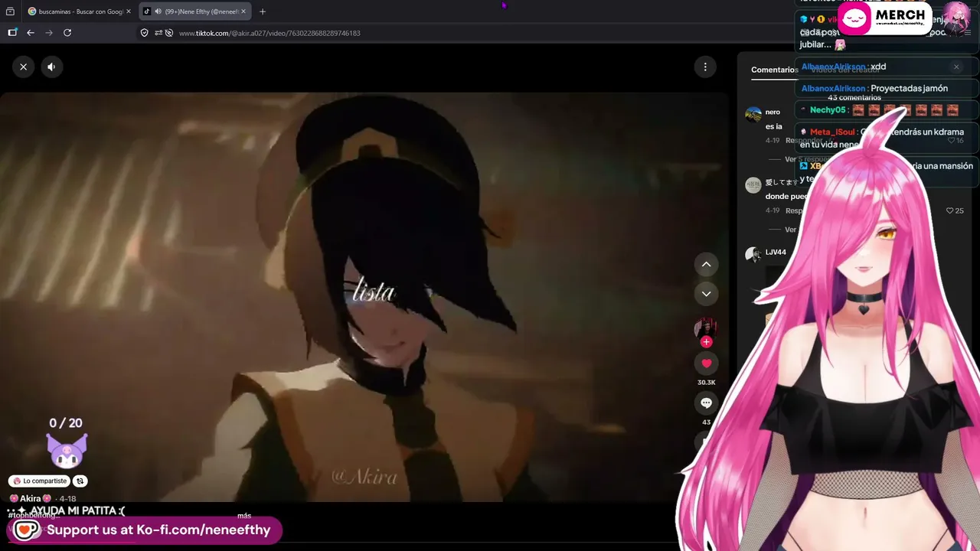
Task: Open the creator's avatar beside the video
Action: tap(705, 328)
